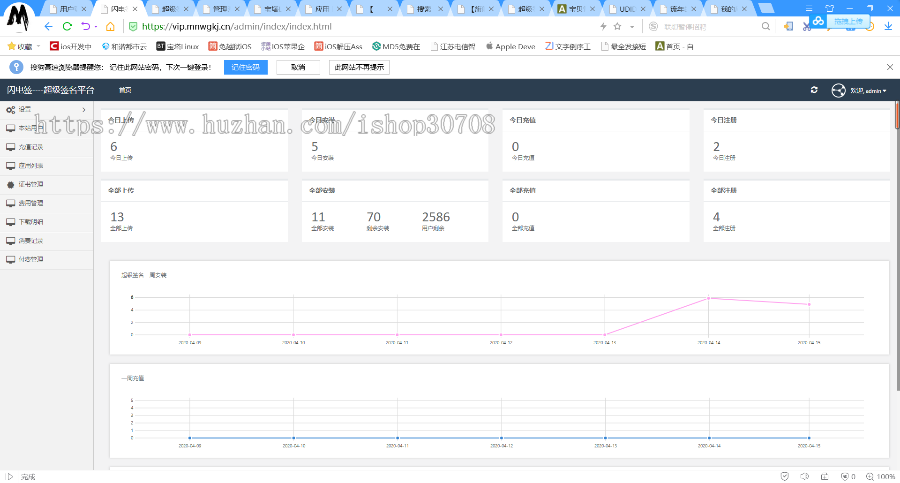The image size is (900, 483).
Task: Open the small dropdown beside the undo arrow
Action: click(96, 26)
